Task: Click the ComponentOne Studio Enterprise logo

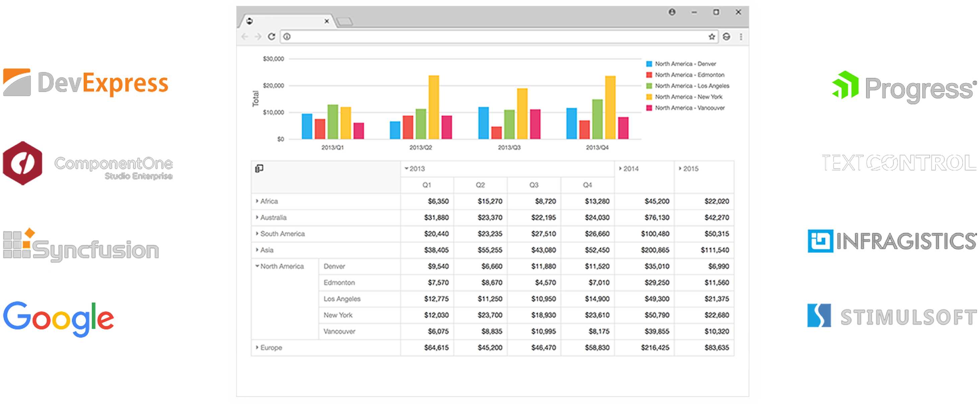Action: coord(87,164)
